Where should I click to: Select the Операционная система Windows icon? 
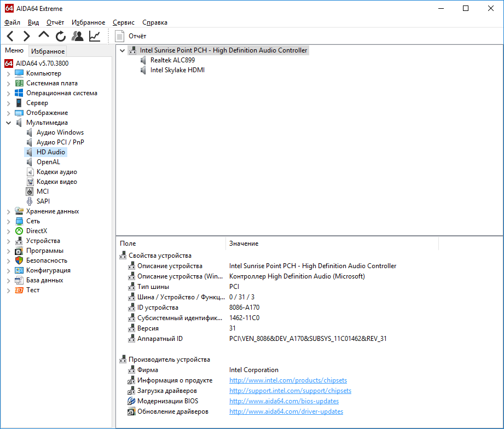[19, 93]
